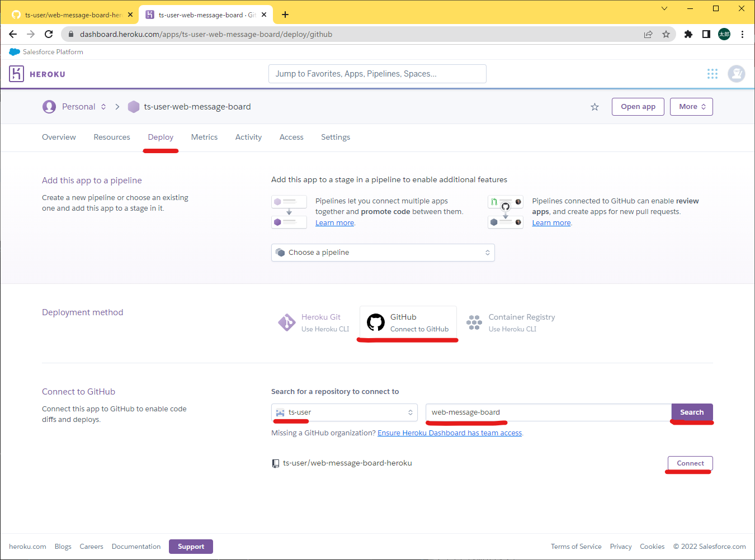The image size is (755, 560).
Task: Open the Chrome profile avatar
Action: coord(724,34)
